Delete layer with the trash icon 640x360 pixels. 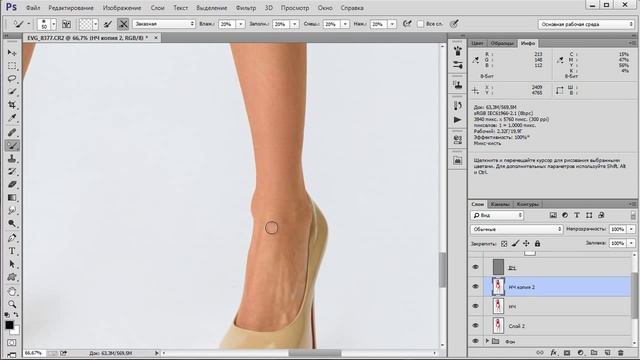point(621,353)
